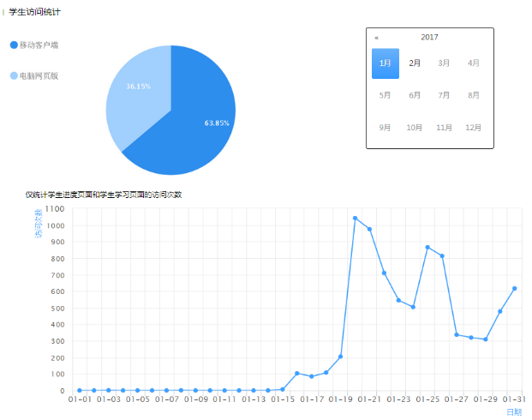532x420 pixels.
Task: Choose 4月 in the month picker
Action: click(x=473, y=63)
